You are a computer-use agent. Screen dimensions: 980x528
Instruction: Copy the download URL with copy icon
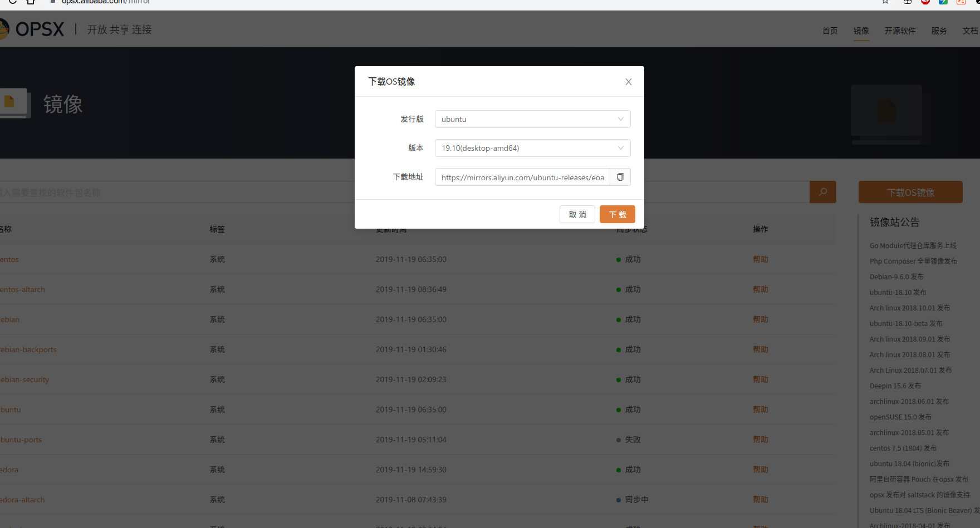click(620, 177)
